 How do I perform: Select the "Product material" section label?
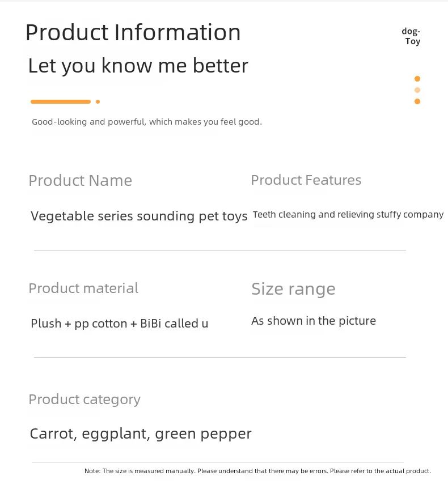point(83,288)
